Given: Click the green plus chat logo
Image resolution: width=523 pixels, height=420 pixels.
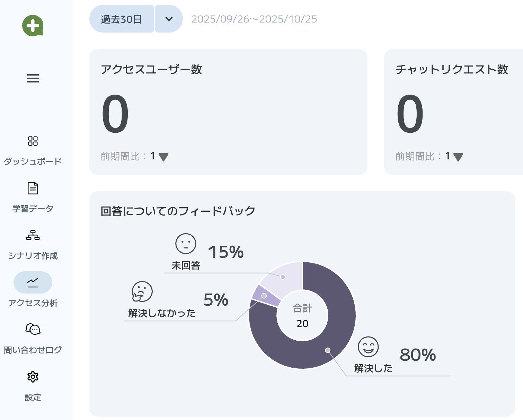Looking at the screenshot, I should point(33,26).
